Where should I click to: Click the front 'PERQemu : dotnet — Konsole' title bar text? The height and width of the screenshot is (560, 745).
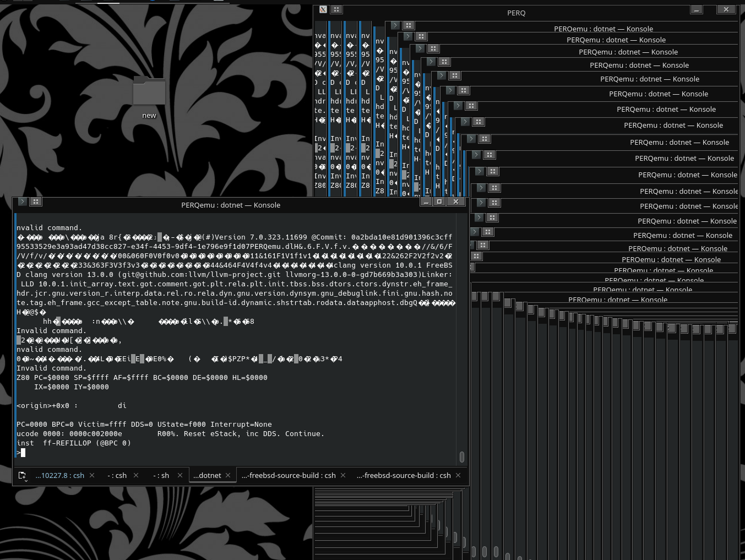click(x=231, y=205)
